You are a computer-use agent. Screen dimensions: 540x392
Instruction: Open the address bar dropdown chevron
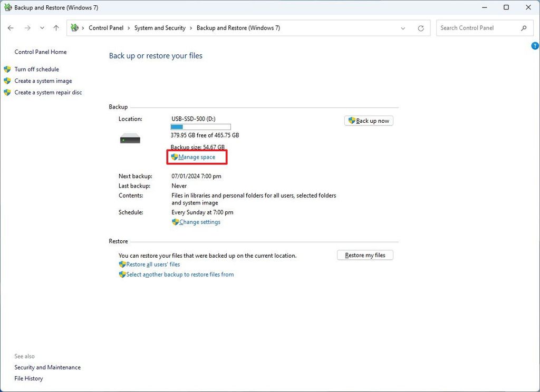pos(403,28)
